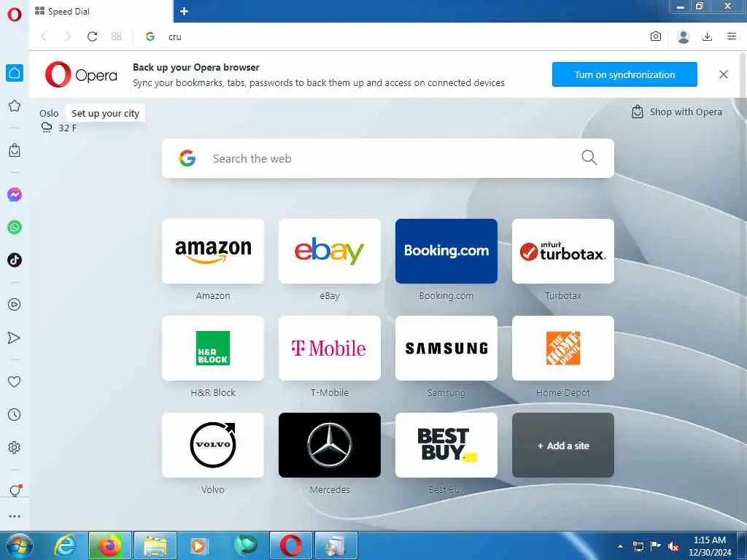Open the Booking.com speed dial tile
The width and height of the screenshot is (747, 560).
point(446,251)
